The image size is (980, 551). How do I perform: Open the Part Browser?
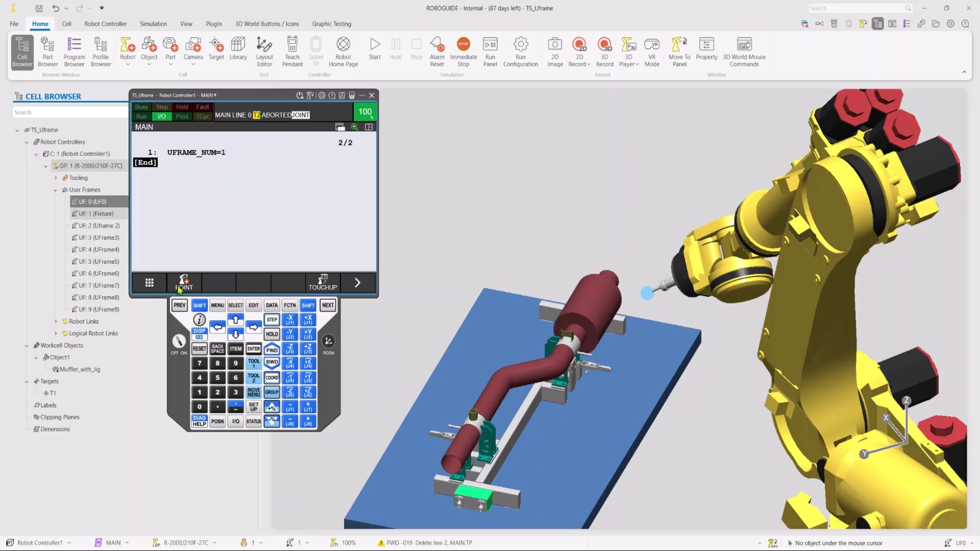[x=47, y=52]
